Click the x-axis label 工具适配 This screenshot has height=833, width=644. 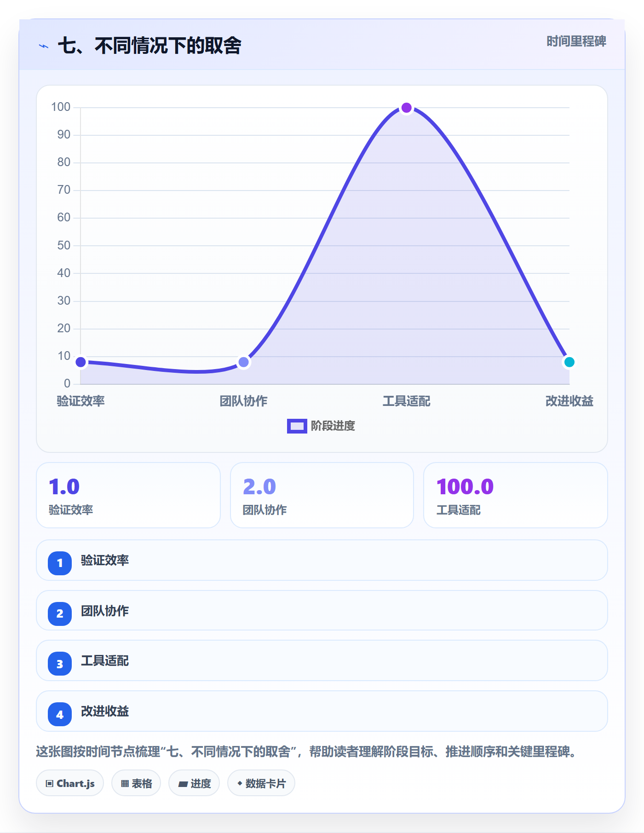406,401
